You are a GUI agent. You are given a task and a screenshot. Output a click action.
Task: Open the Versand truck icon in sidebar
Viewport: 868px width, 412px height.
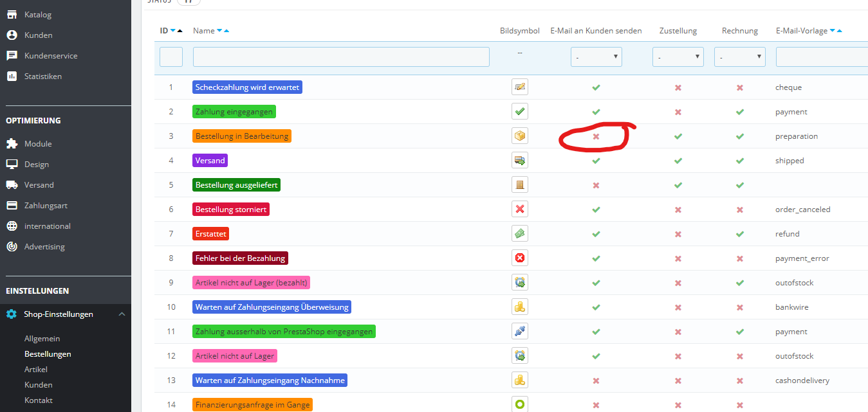point(12,185)
